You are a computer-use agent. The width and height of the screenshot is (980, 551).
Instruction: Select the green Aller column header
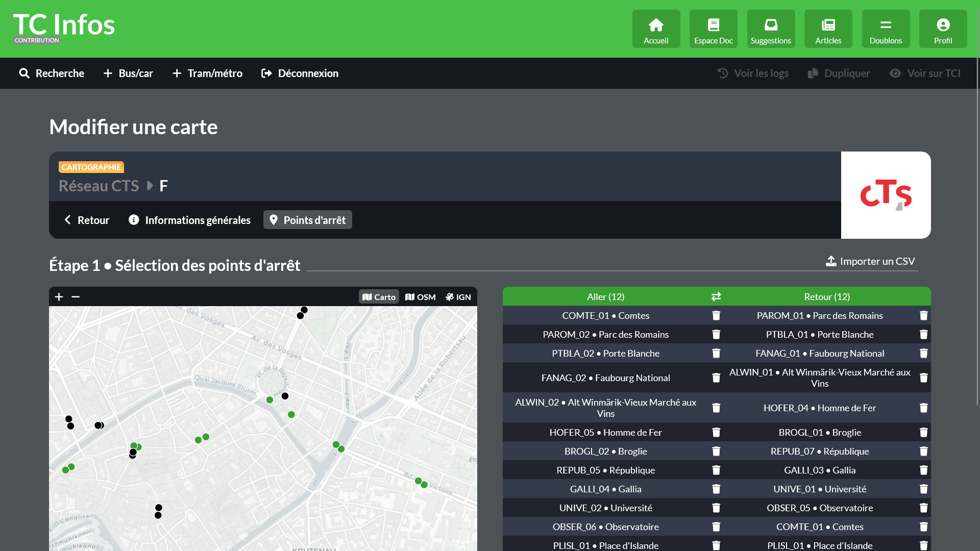coord(605,296)
